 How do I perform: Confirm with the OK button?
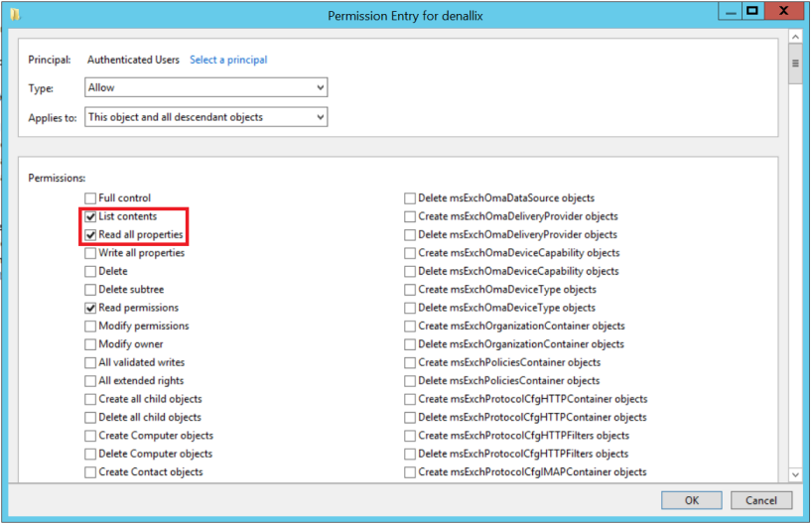pyautogui.click(x=691, y=500)
